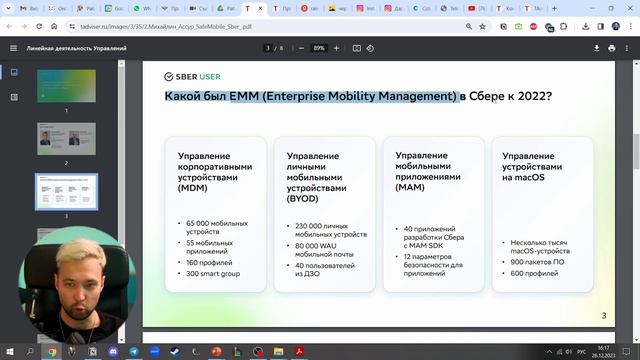
Task: Open Adobe Acrobat from the taskbar
Action: click(x=299, y=351)
